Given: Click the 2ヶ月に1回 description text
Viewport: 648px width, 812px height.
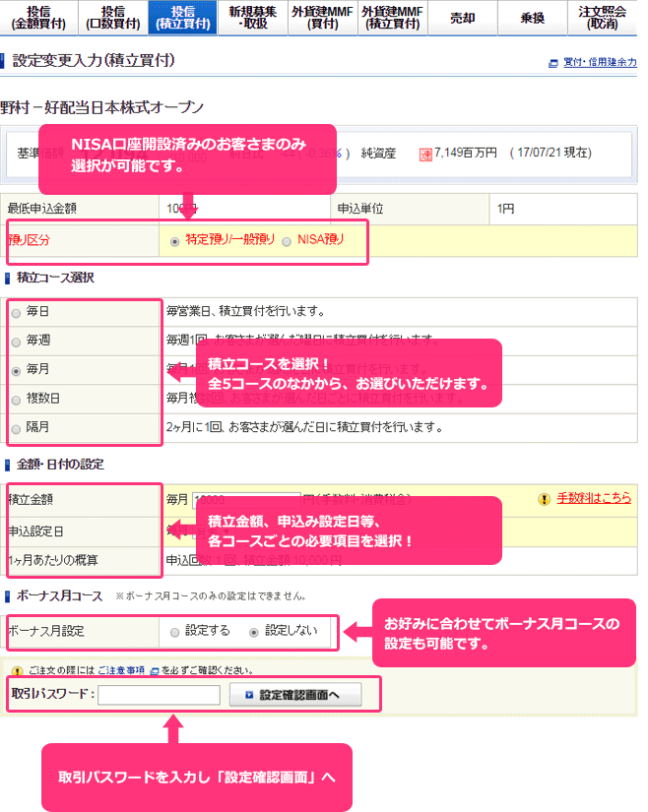Looking at the screenshot, I should [x=304, y=428].
